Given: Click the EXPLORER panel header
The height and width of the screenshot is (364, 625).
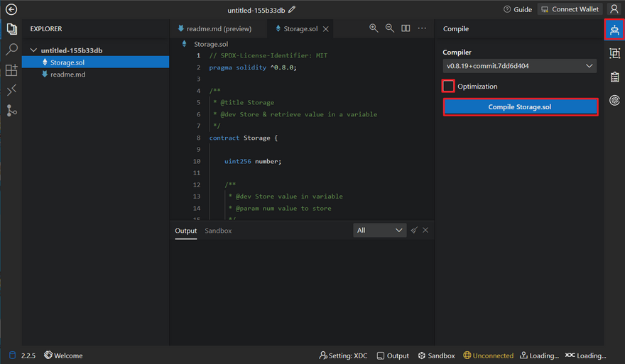Looking at the screenshot, I should pyautogui.click(x=46, y=28).
